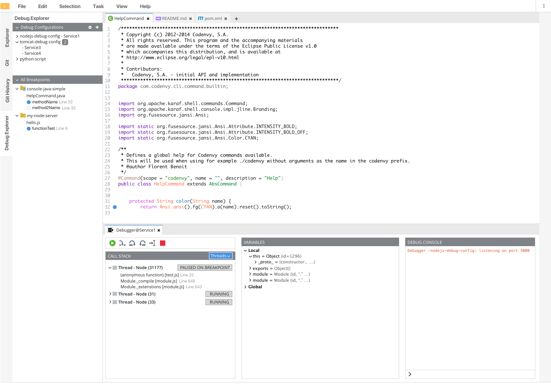Screen dimensions: 551x392
Task: Click the console-java-simple project folder icon
Action: coord(23,88)
